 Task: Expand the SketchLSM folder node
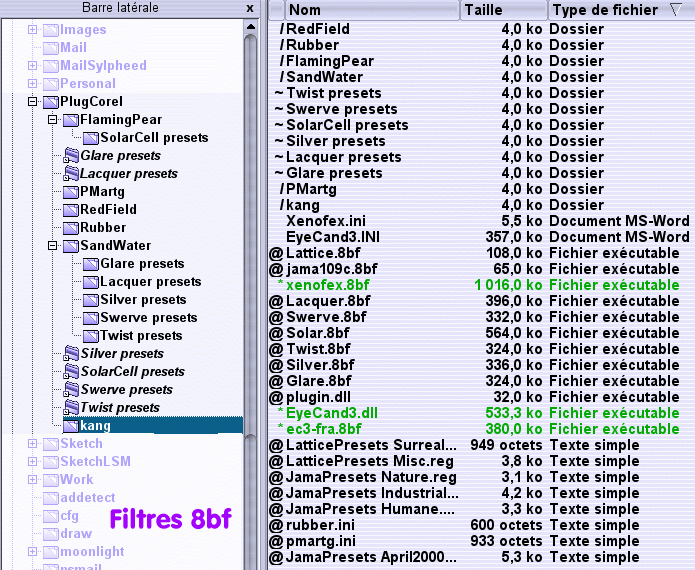click(32, 461)
